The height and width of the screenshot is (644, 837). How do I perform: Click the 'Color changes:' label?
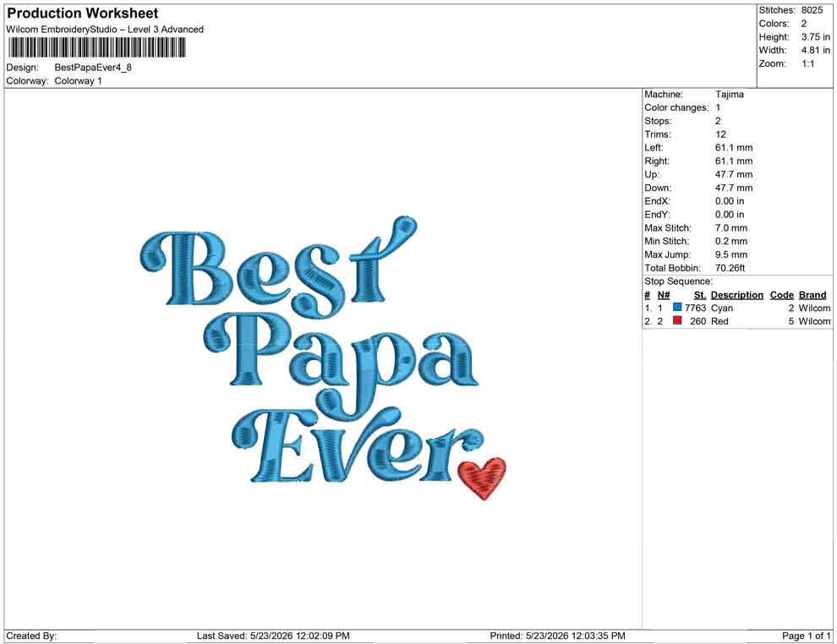(x=676, y=107)
